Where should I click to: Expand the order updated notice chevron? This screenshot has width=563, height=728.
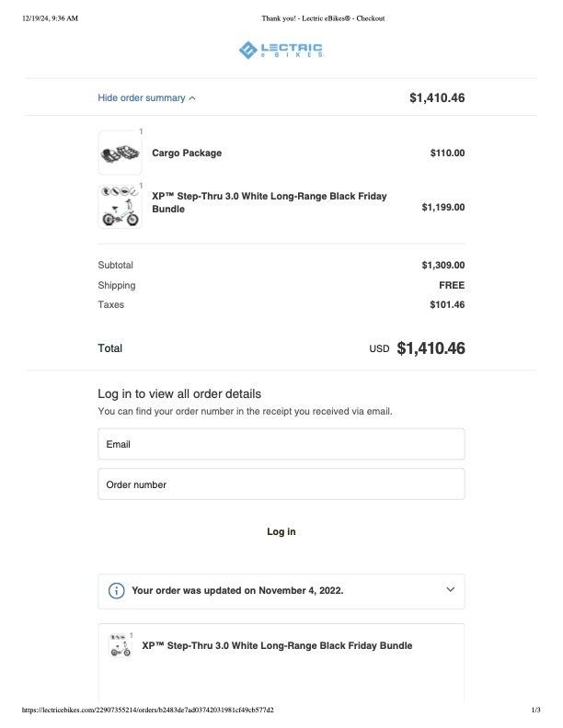pos(450,590)
